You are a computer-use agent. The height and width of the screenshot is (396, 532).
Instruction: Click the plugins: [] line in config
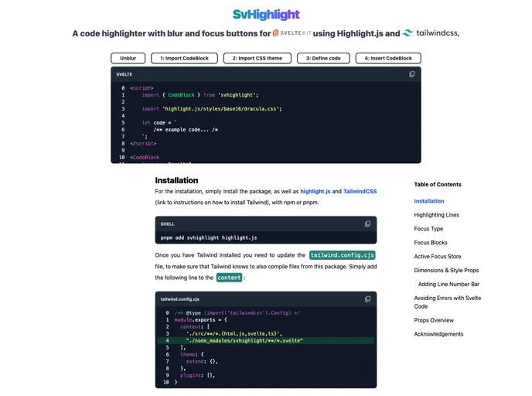(197, 375)
